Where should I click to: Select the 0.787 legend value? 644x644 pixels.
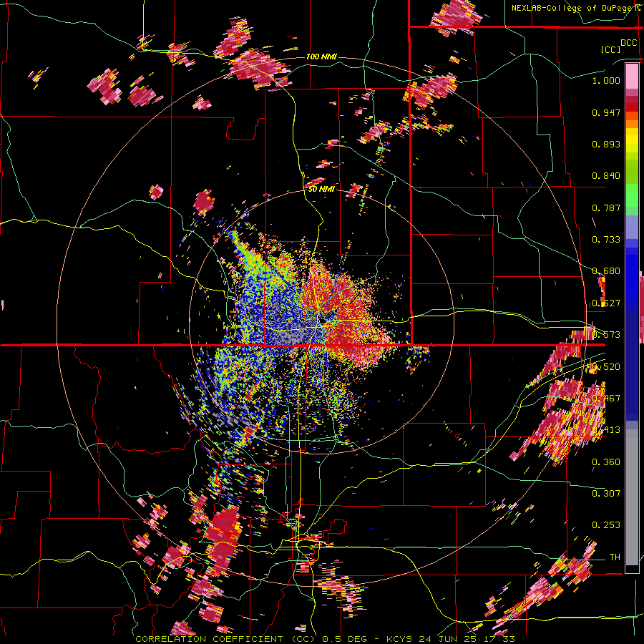[x=606, y=208]
